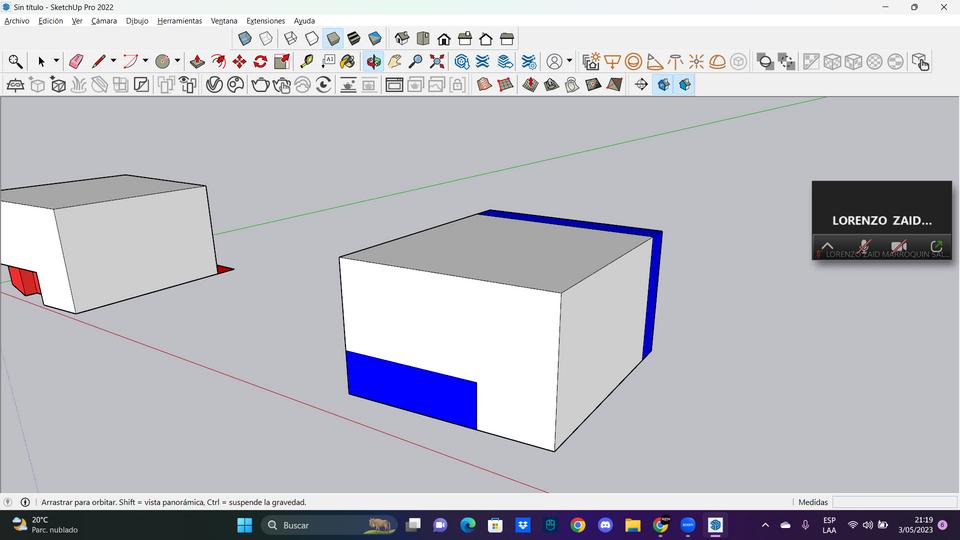
Task: Pick the Tape Measure tool
Action: click(x=306, y=61)
